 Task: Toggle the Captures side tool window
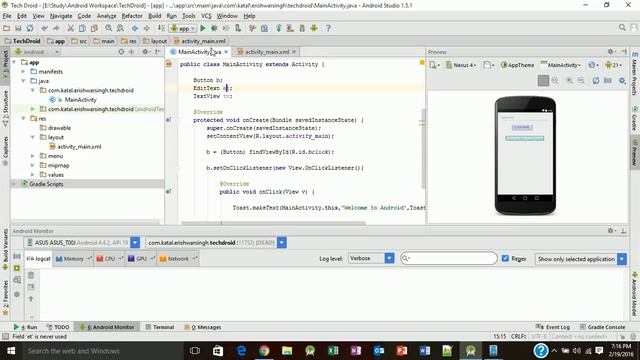(x=5, y=151)
